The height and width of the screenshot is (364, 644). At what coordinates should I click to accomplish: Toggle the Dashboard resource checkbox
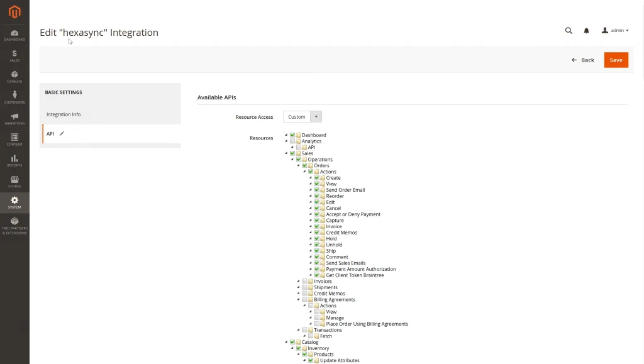pos(292,135)
